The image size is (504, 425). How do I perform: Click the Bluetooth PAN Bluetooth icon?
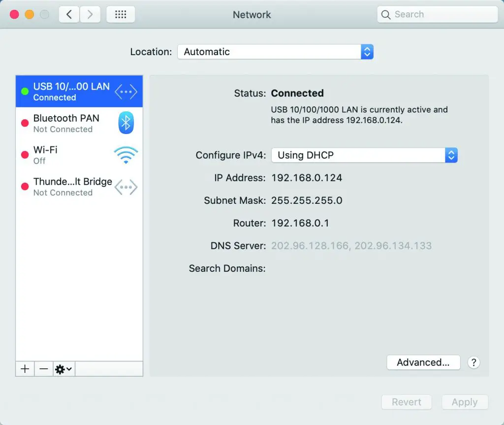126,123
